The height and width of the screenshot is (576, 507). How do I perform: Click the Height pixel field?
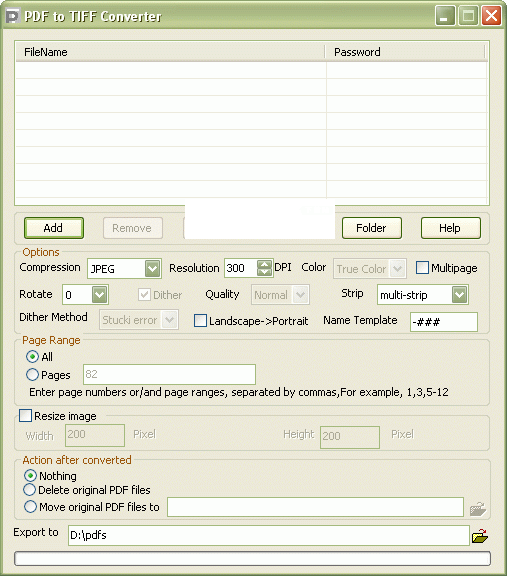tap(350, 437)
